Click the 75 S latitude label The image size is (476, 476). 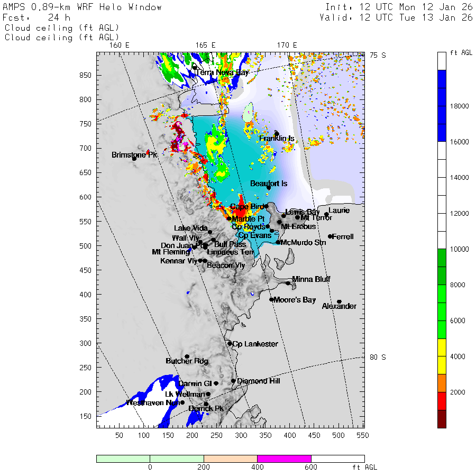click(378, 55)
